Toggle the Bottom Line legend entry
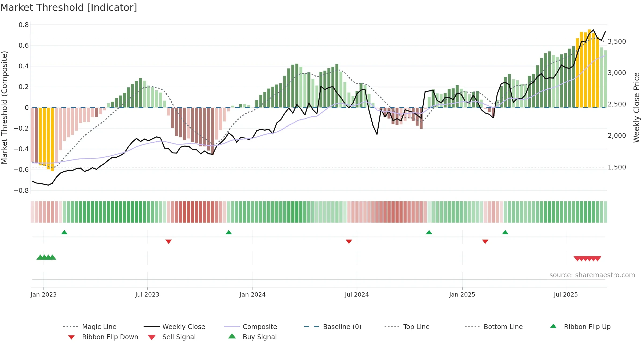The image size is (644, 362). pyautogui.click(x=494, y=327)
